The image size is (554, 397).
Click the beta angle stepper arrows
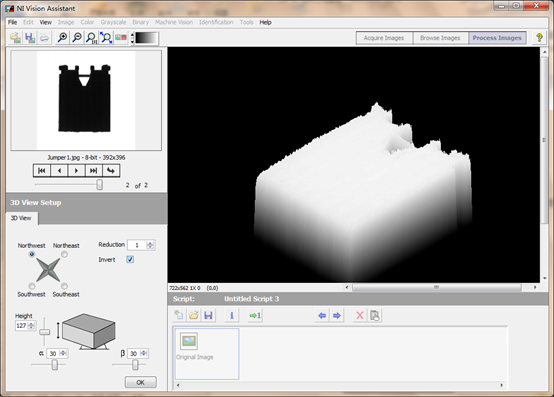coord(143,353)
